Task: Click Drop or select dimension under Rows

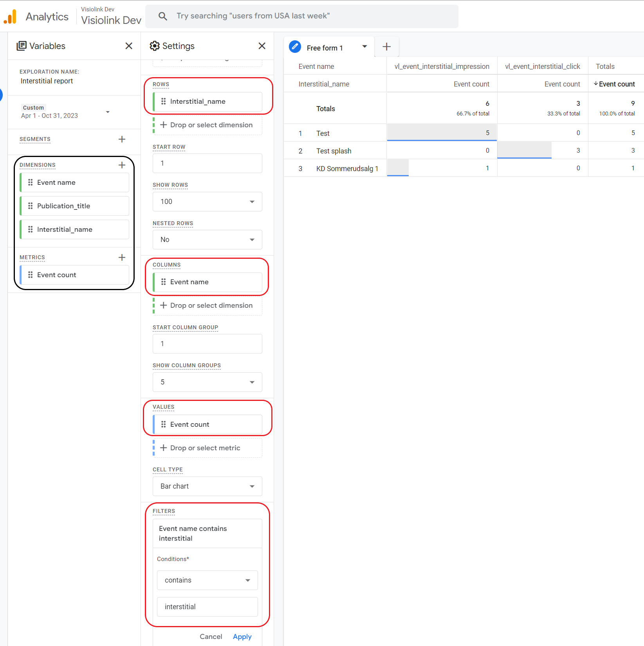Action: [x=207, y=125]
